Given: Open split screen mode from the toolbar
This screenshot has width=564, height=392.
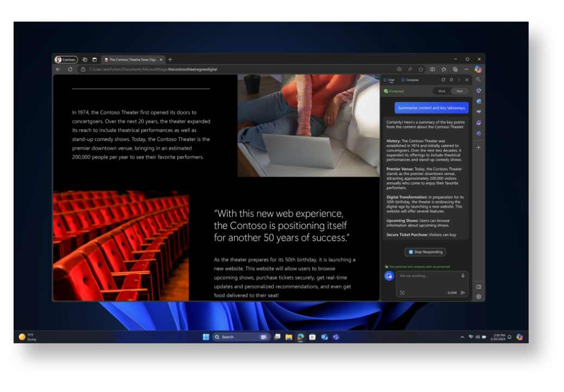Looking at the screenshot, I should pyautogui.click(x=432, y=69).
